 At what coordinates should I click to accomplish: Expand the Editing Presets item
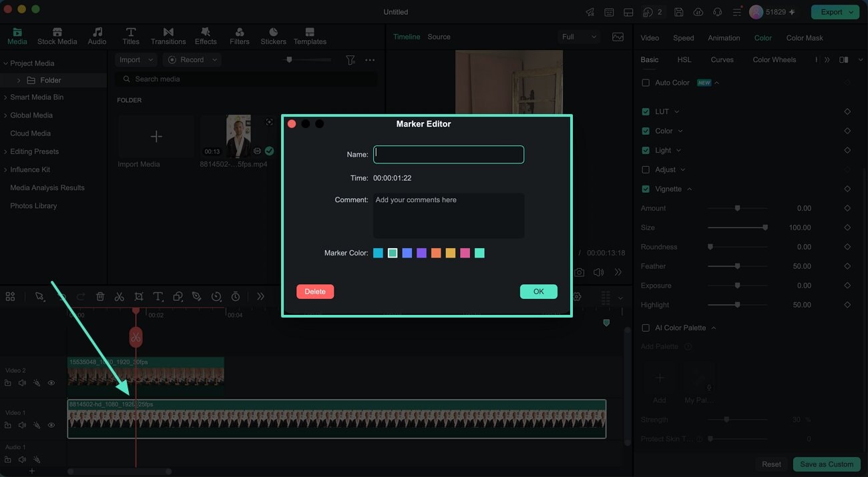tap(5, 151)
